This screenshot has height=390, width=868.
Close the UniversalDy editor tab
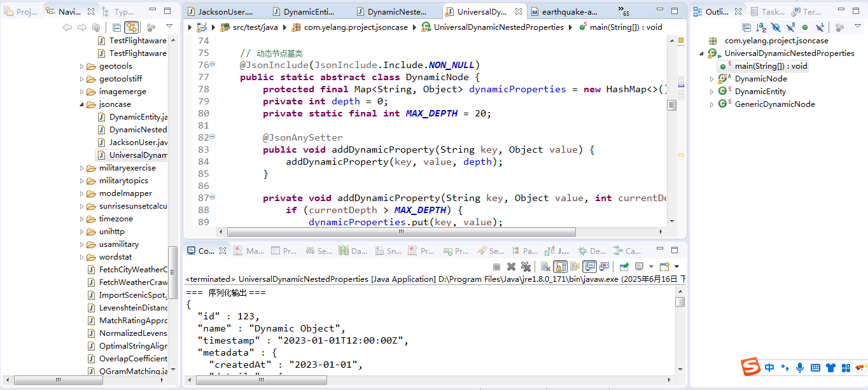tap(520, 11)
